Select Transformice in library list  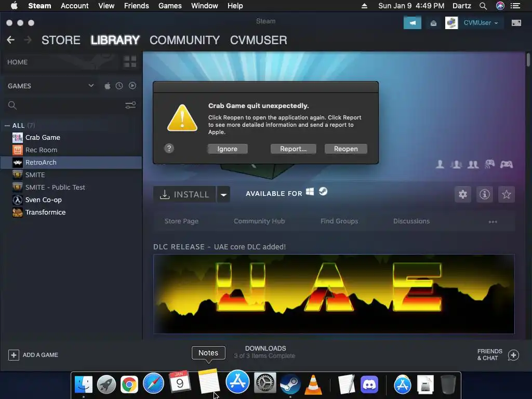click(x=71, y=212)
